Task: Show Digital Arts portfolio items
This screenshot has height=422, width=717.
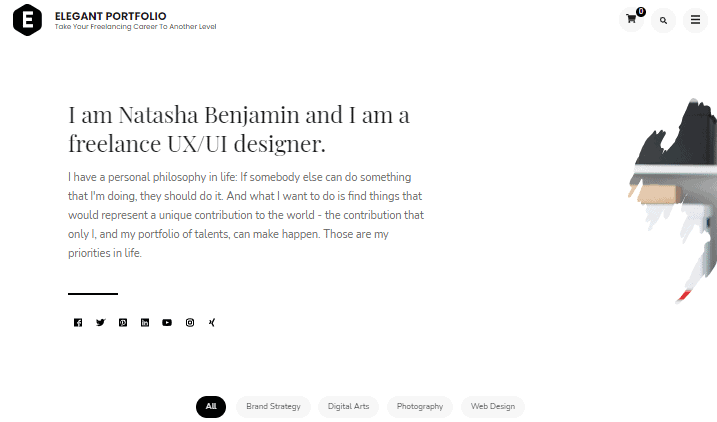Action: click(x=348, y=406)
